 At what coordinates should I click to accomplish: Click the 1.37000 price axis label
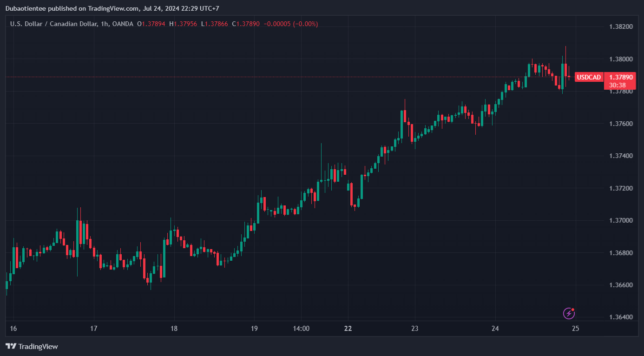(x=621, y=220)
